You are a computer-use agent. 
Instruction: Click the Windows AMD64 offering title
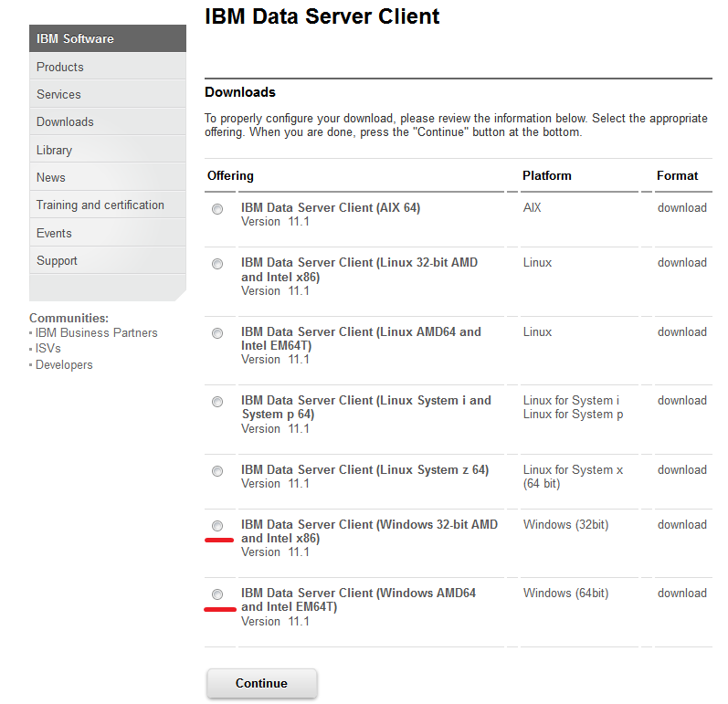pos(358,600)
